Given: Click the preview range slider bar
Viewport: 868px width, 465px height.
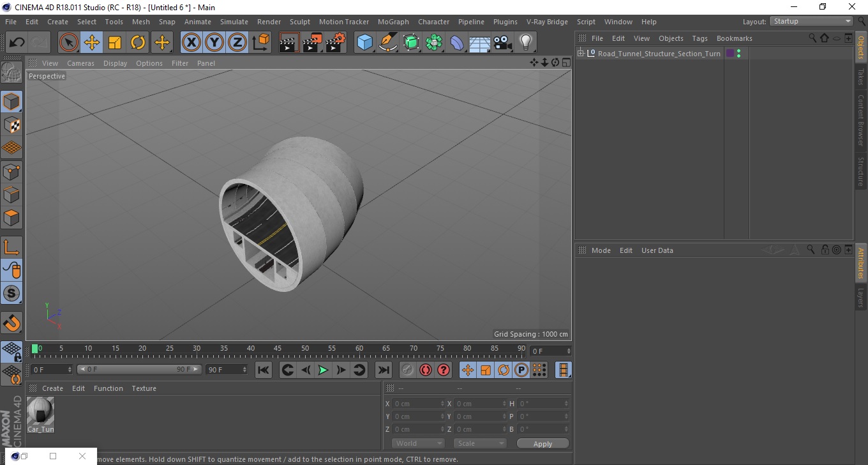Looking at the screenshot, I should click(x=139, y=369).
